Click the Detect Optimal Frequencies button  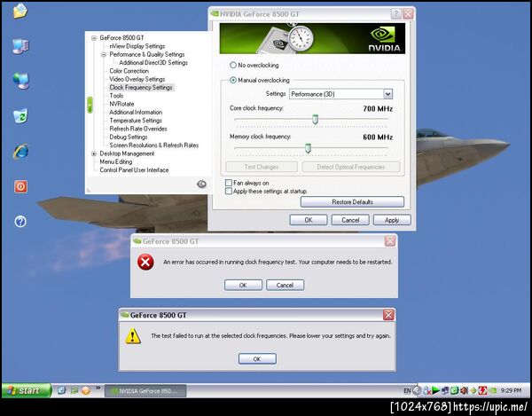click(x=351, y=167)
